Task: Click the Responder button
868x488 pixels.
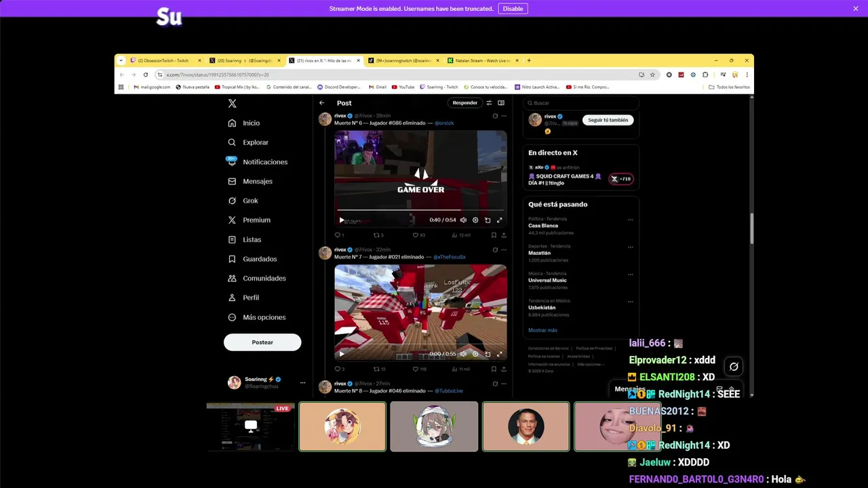Action: click(x=465, y=103)
